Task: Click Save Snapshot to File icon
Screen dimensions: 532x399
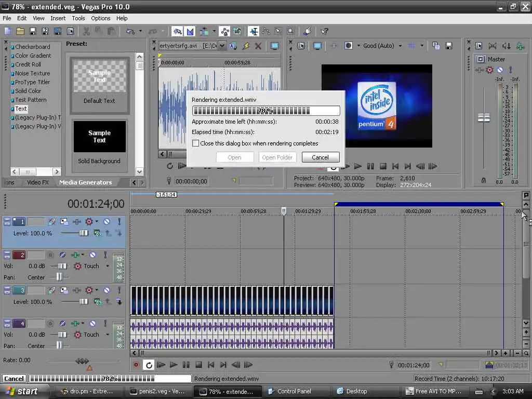Action: coord(449,46)
